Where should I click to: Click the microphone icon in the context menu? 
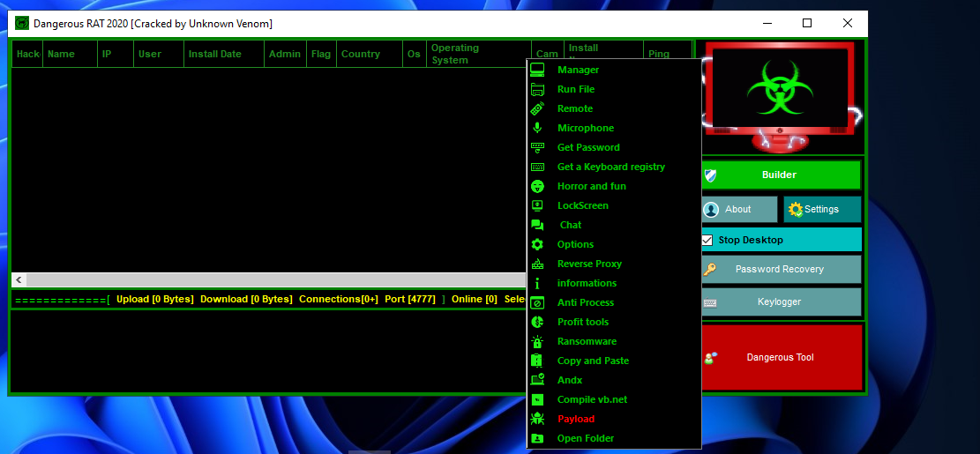pos(537,128)
